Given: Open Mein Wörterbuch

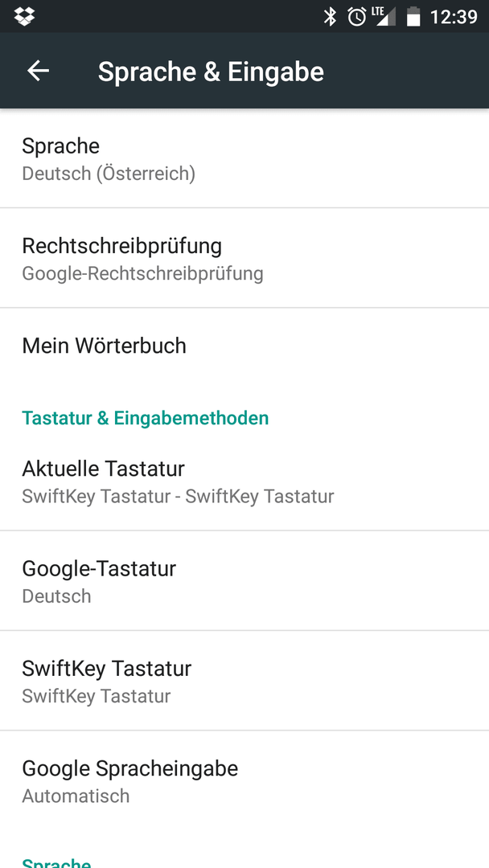Looking at the screenshot, I should 244,346.
